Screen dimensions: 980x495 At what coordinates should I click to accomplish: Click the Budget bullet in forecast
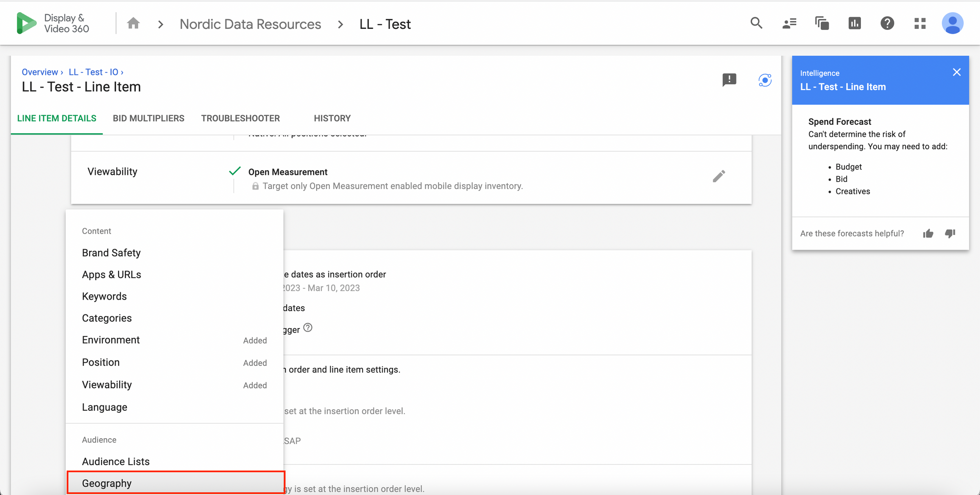tap(849, 167)
